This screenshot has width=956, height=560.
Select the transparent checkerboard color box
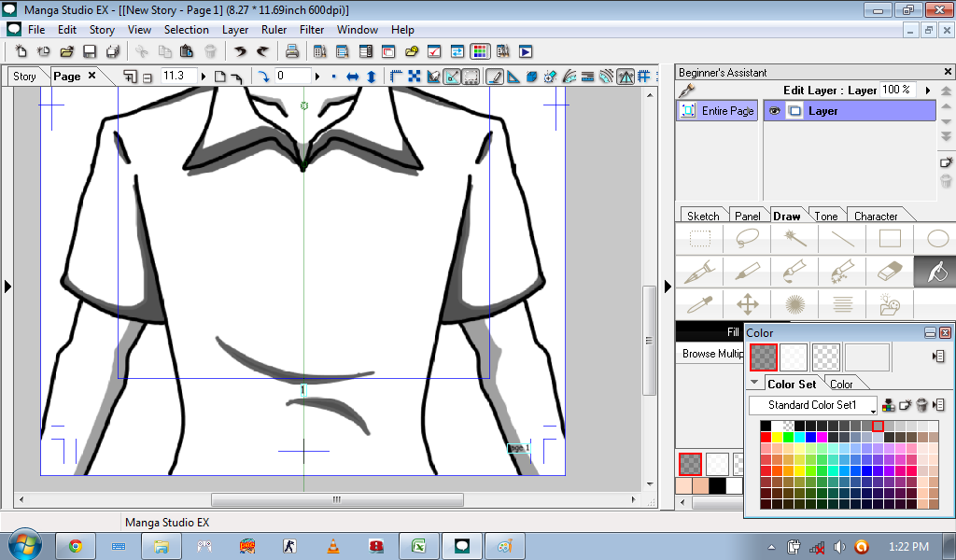click(826, 357)
